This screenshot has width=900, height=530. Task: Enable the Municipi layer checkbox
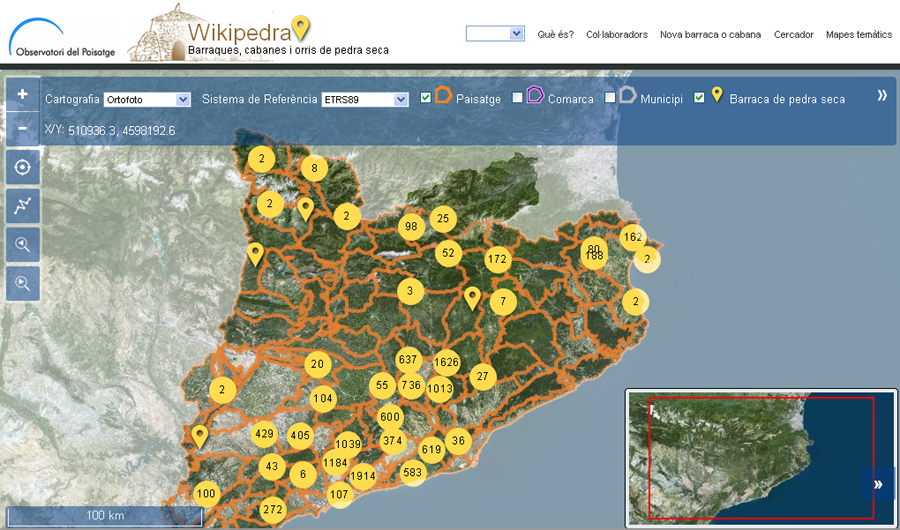pyautogui.click(x=610, y=98)
